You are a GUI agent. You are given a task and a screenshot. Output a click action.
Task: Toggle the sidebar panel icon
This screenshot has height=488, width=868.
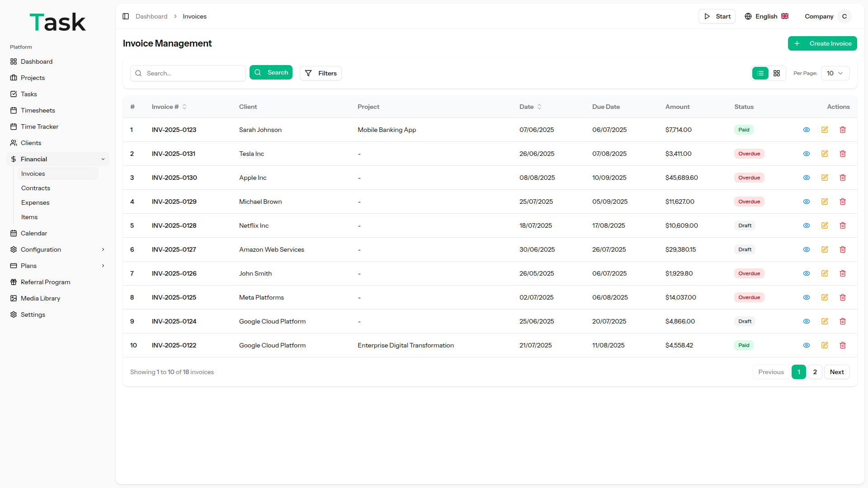tap(126, 16)
